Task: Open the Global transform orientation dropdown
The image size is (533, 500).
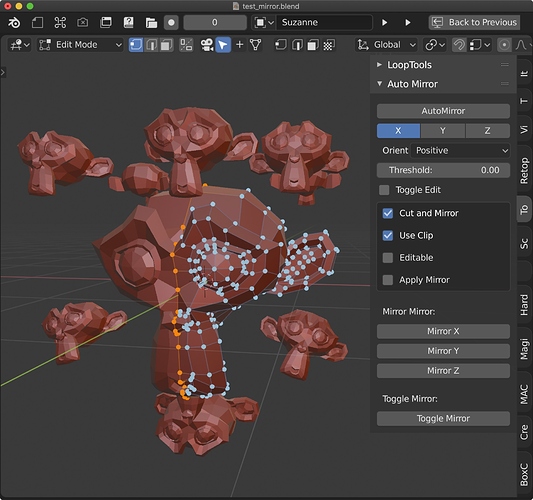Action: [x=386, y=45]
